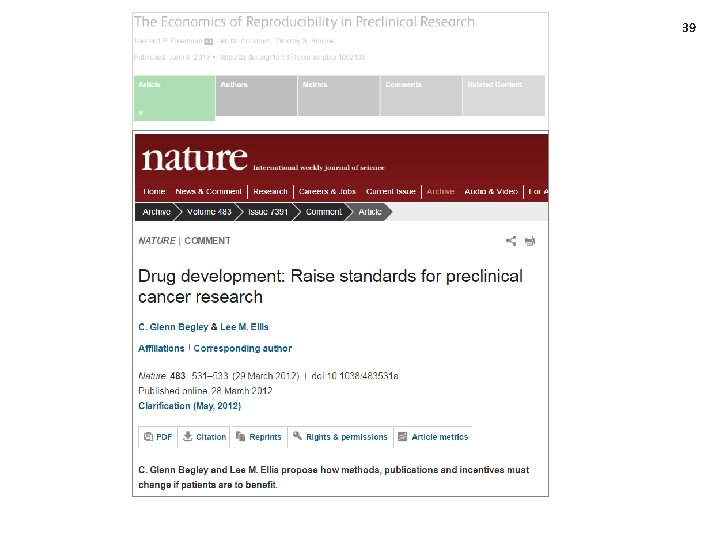
Task: Go to Home in the Nature menu
Action: [154, 191]
